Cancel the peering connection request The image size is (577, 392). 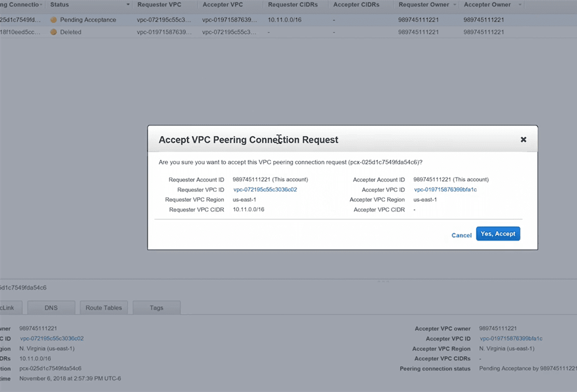pyautogui.click(x=461, y=235)
